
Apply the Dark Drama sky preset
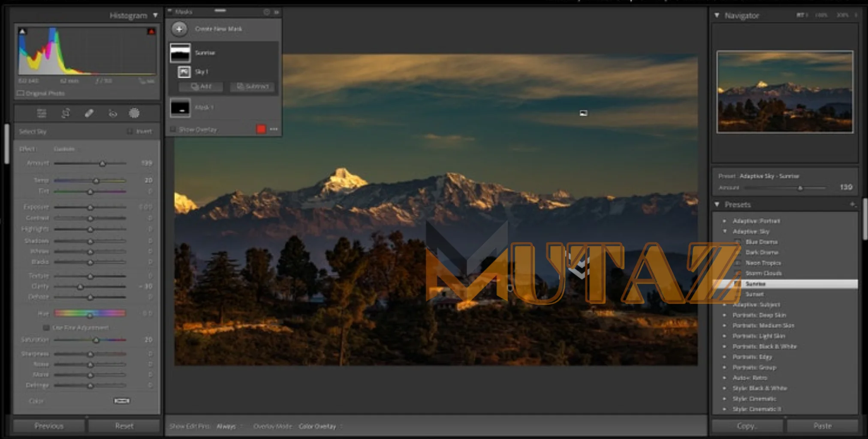[x=762, y=253]
